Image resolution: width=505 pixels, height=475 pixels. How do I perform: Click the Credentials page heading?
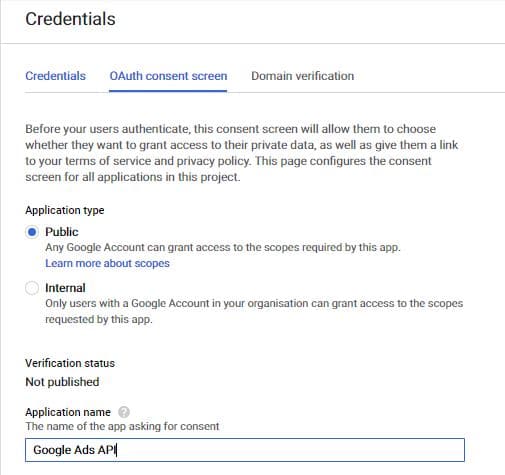pyautogui.click(x=70, y=19)
